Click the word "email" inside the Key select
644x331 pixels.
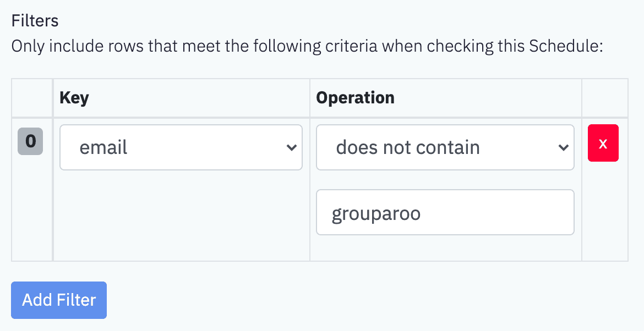coord(103,147)
